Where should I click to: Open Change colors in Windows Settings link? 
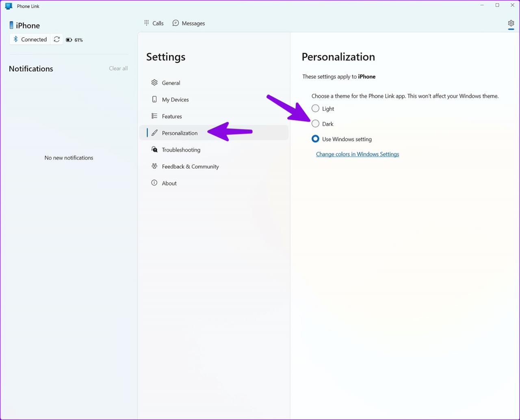357,154
